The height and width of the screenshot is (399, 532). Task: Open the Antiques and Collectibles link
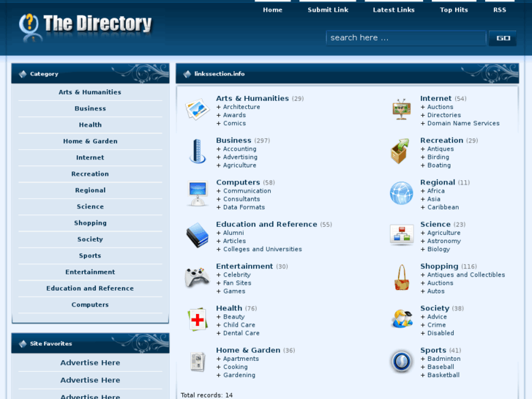(466, 275)
